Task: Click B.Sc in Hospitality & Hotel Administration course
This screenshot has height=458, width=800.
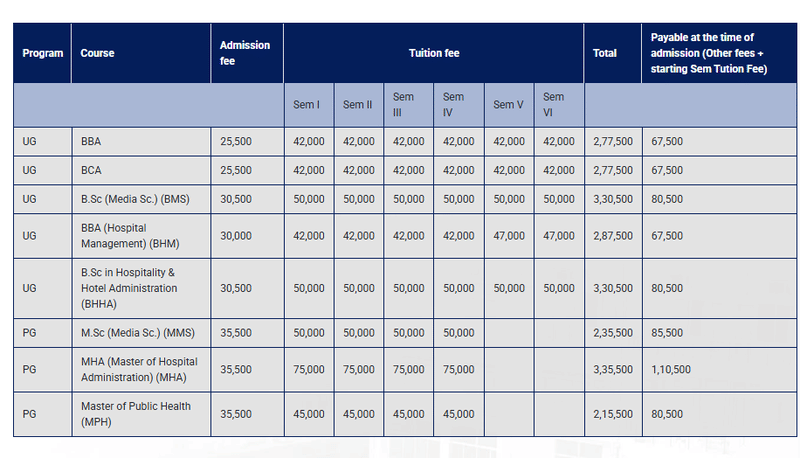Action: tap(129, 288)
